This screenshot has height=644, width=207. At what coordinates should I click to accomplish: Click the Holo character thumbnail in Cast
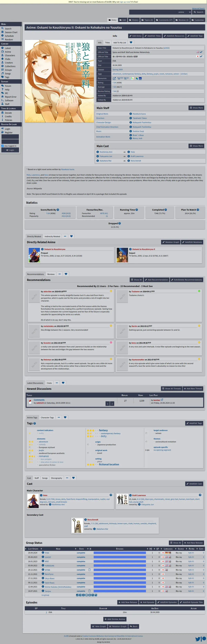point(33,501)
